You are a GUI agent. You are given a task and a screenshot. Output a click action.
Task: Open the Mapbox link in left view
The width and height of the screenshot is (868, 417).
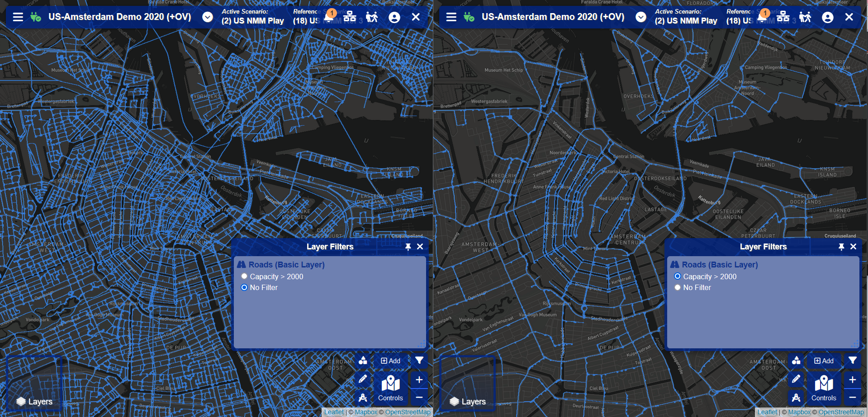pyautogui.click(x=366, y=412)
